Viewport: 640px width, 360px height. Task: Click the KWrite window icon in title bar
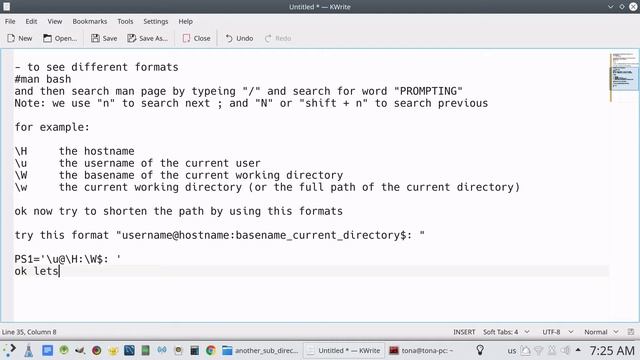(7, 7)
